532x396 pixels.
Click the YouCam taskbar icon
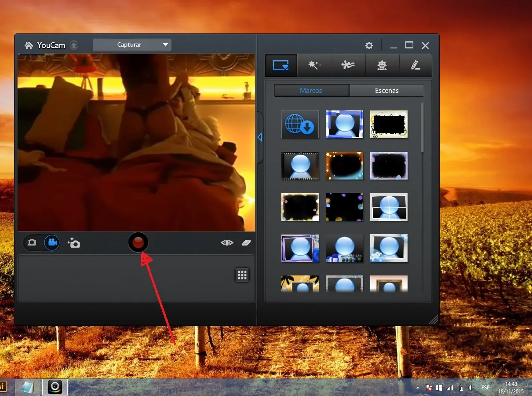tap(55, 387)
